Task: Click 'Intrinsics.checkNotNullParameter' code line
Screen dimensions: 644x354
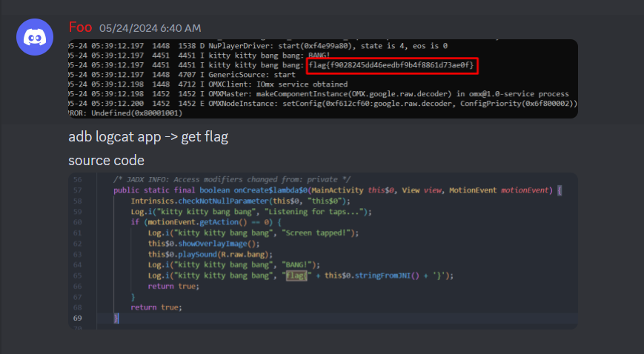Action: pos(241,201)
